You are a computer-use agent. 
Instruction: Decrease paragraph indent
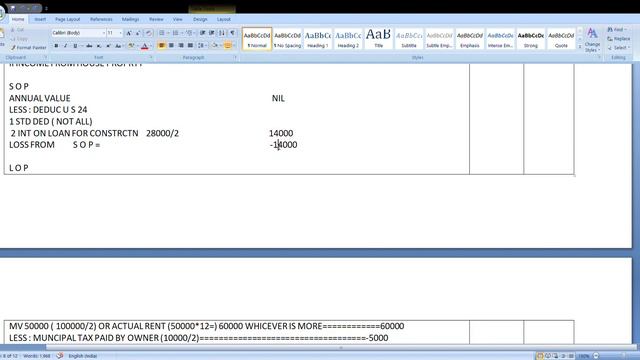coord(203,33)
